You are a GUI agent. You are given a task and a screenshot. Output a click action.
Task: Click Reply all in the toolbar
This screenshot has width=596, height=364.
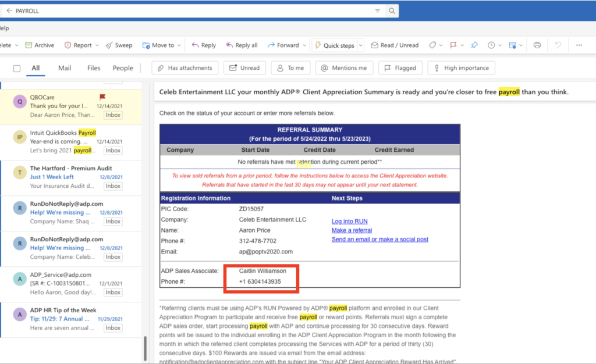pyautogui.click(x=242, y=45)
